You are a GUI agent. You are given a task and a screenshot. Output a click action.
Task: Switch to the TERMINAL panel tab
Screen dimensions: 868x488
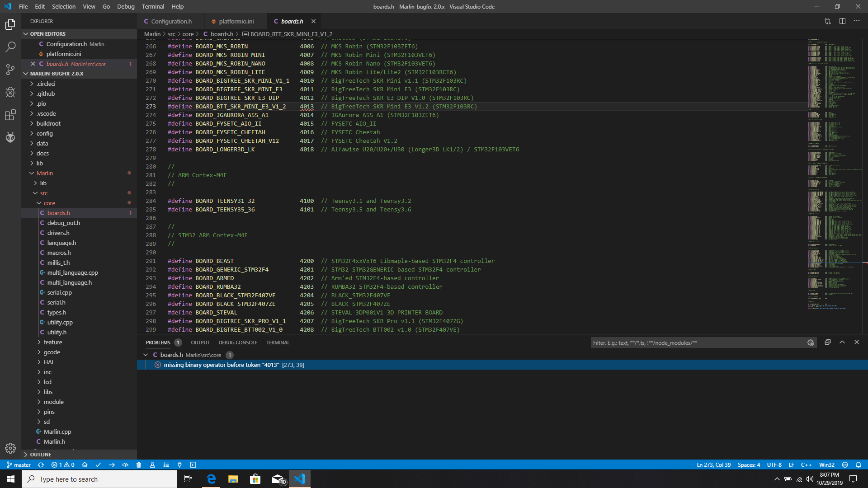click(278, 343)
